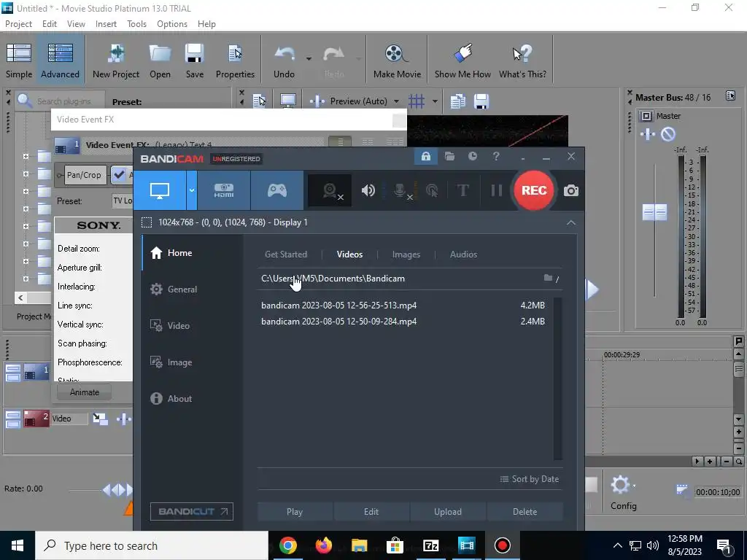Switch Movie Studio to Advanced mode
Screen dimensions: 747x560
pyautogui.click(x=60, y=61)
